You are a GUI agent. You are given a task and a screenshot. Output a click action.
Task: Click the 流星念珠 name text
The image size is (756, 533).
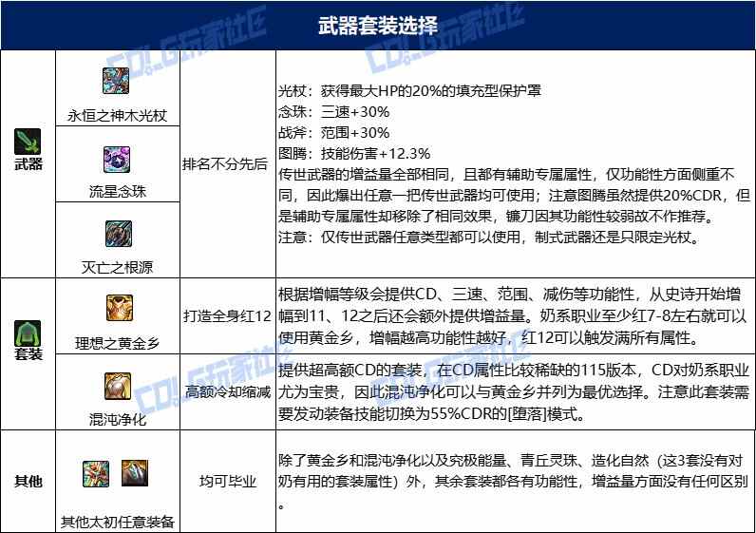117,192
